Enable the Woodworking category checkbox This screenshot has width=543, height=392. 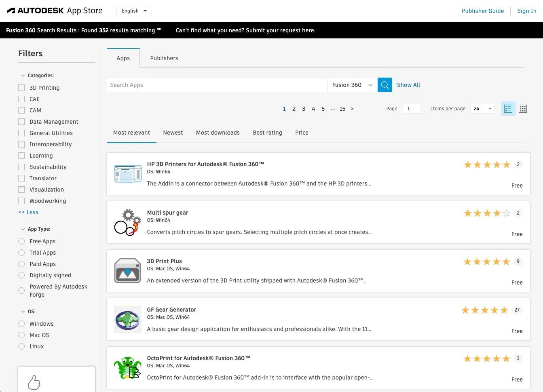22,201
